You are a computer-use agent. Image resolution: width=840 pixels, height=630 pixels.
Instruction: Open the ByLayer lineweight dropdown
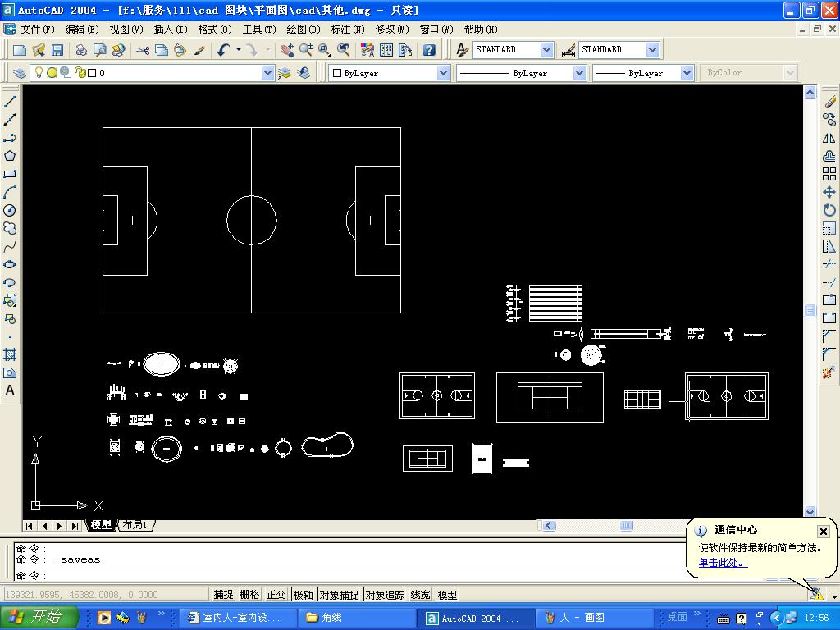687,73
